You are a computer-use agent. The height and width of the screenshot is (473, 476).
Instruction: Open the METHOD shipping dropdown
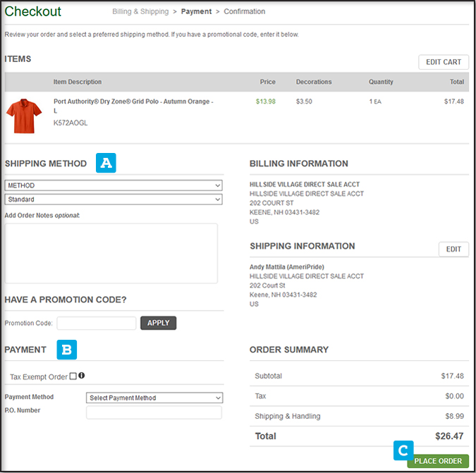click(x=114, y=185)
